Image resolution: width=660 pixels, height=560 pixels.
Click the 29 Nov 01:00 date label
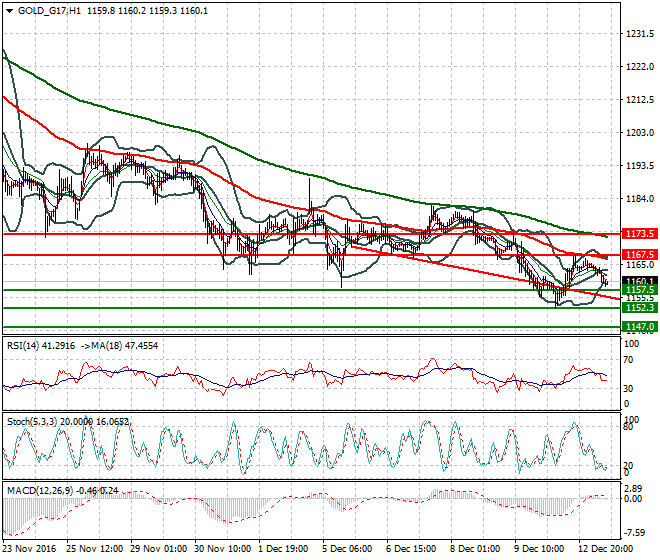[158, 549]
